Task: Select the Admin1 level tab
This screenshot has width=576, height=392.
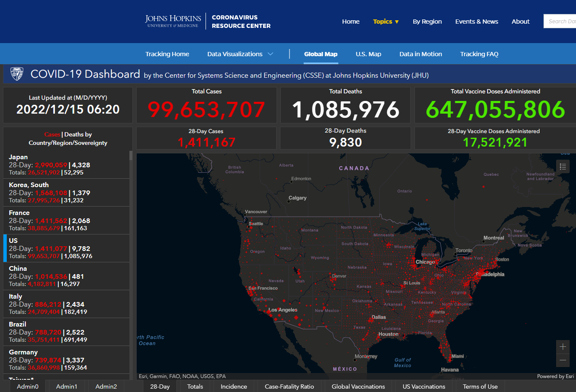Action: pos(66,387)
